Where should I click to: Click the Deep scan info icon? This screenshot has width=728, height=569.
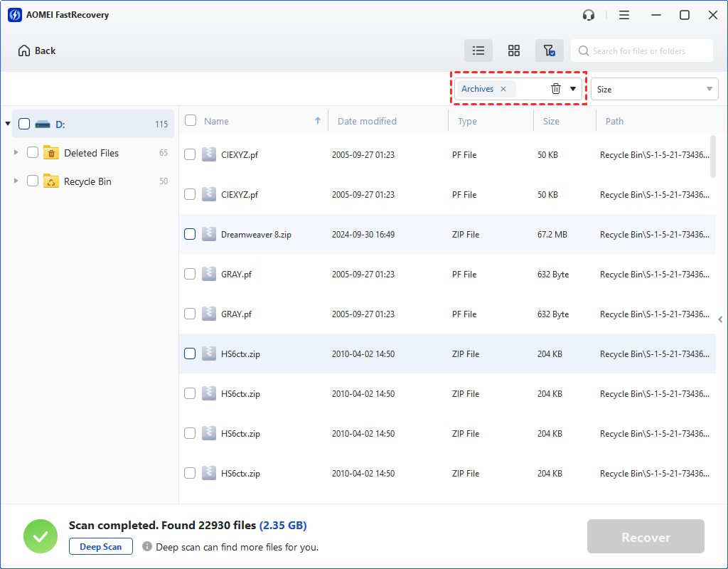click(x=147, y=547)
